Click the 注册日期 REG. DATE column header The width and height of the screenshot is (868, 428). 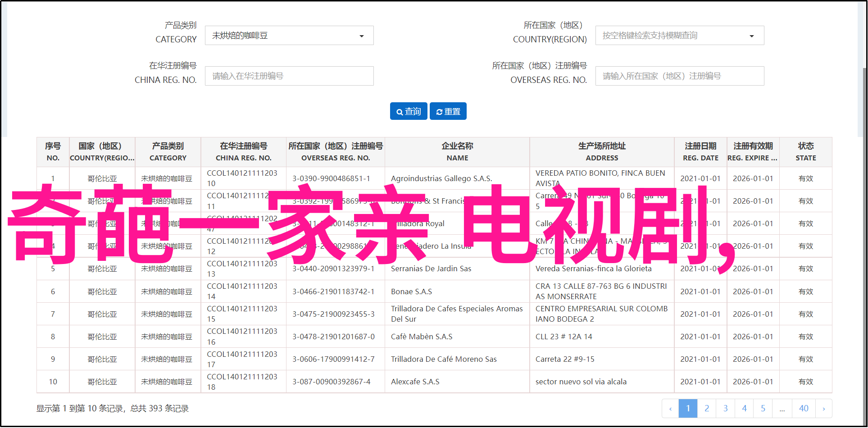click(700, 152)
